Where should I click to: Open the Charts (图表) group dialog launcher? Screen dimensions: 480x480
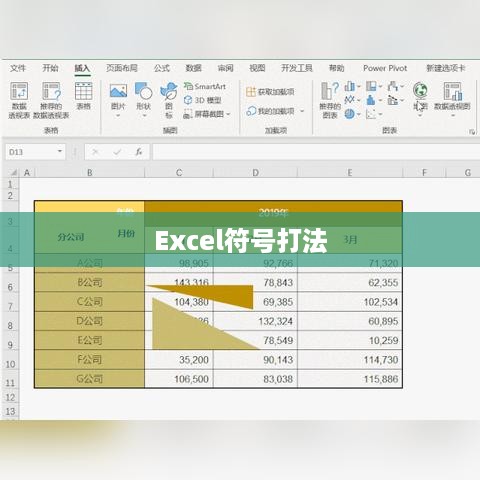click(x=472, y=132)
